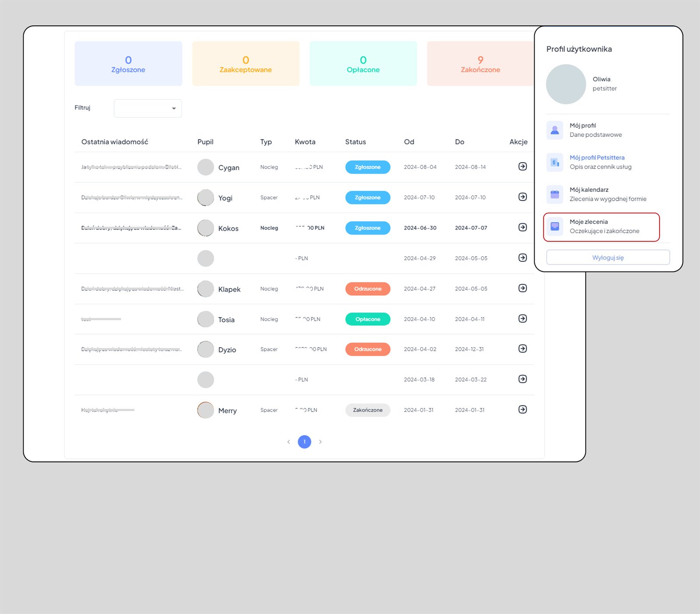This screenshot has width=700, height=614.
Task: Open Mój profil Petsittera menu item
Action: 597,162
